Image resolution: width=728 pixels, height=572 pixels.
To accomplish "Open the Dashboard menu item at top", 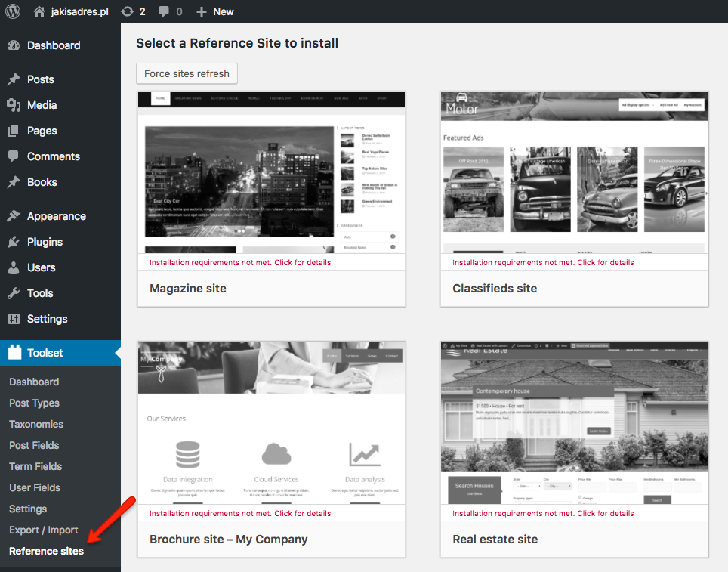I will 54,45.
